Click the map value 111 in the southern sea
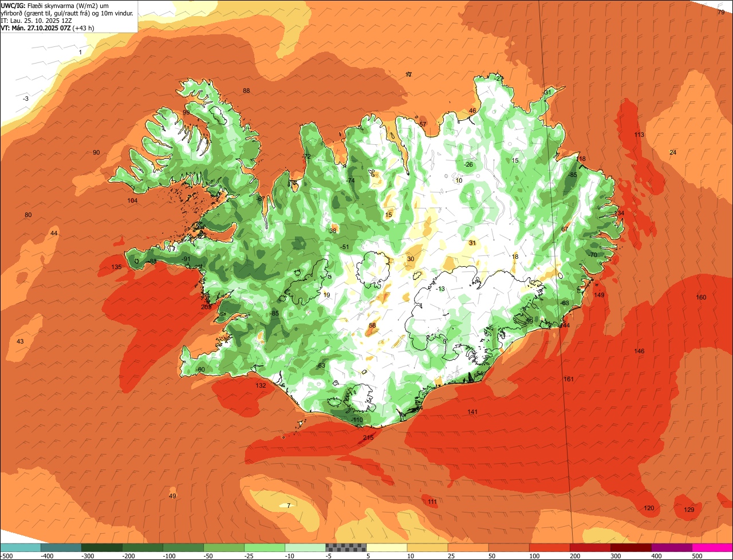 click(432, 502)
